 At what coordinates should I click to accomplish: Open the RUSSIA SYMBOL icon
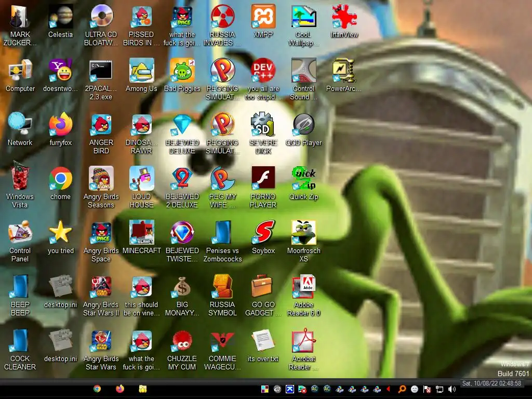pyautogui.click(x=222, y=295)
